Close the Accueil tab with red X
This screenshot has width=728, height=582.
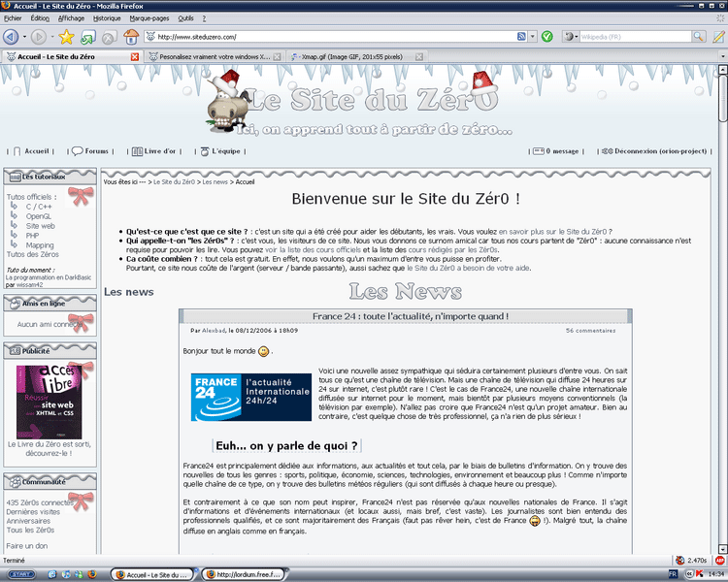(x=135, y=56)
